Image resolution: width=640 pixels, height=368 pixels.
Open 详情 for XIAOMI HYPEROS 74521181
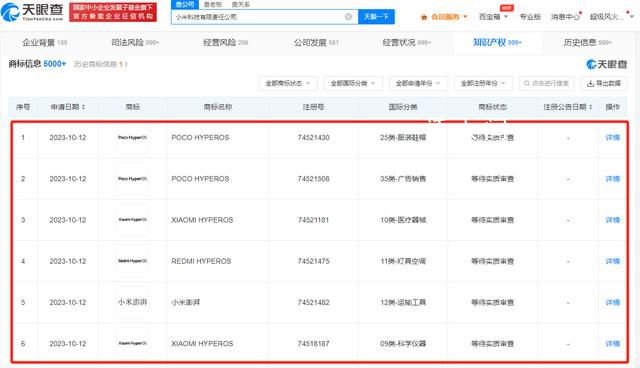612,220
